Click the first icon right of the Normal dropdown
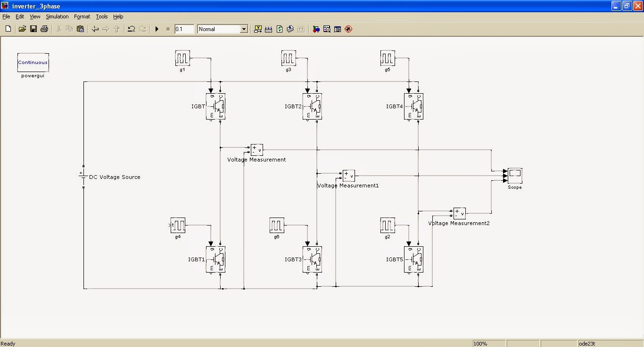644x347 pixels. (258, 29)
